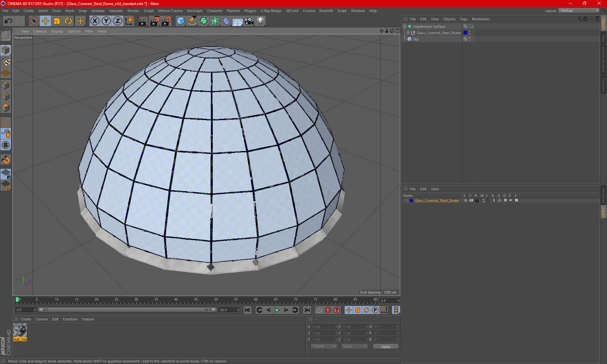607x364 pixels.
Task: Switch to Points mode
Action: (x=6, y=85)
